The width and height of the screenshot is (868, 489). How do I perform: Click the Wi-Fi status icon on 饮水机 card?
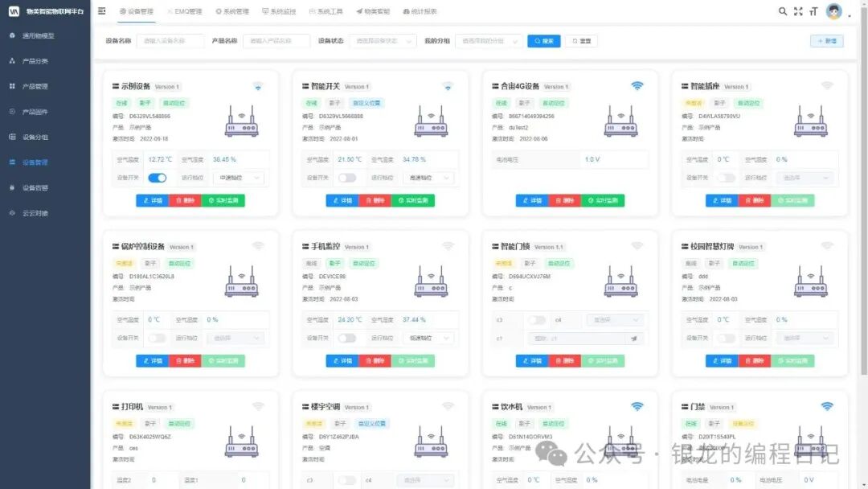click(637, 406)
